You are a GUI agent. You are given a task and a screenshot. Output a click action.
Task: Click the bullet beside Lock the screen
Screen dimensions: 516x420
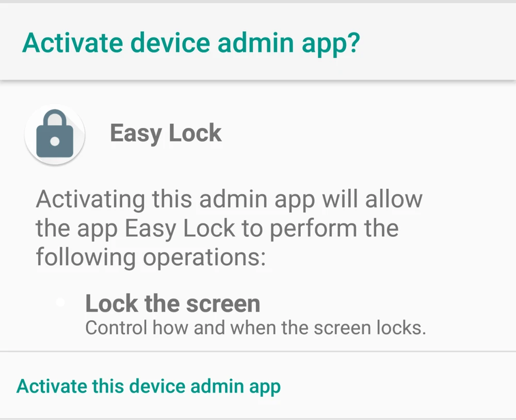tap(60, 303)
